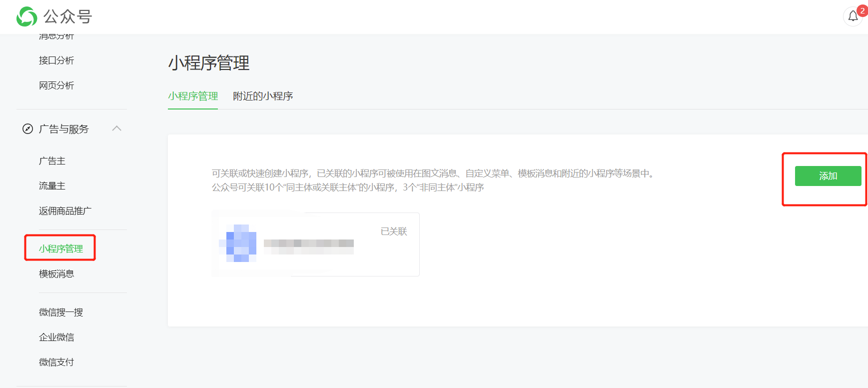Click the compass icon beside 广告与服务
This screenshot has height=388, width=868.
[28, 129]
